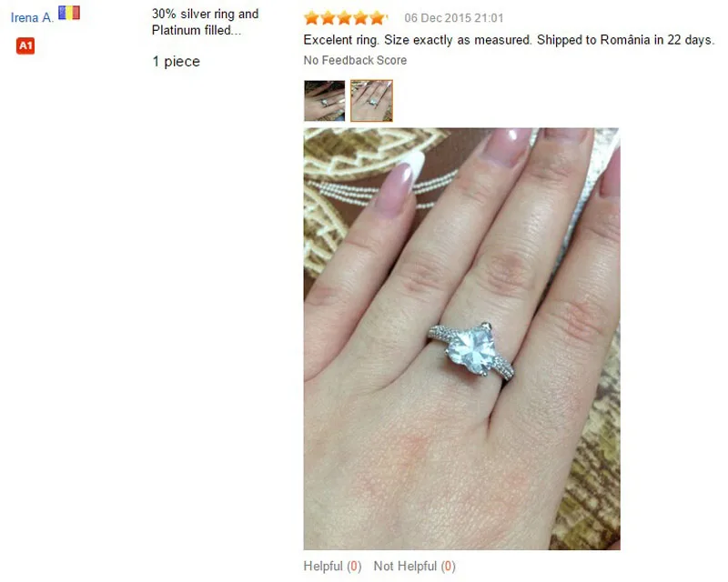Click the review date 06 Dec 2015

453,18
